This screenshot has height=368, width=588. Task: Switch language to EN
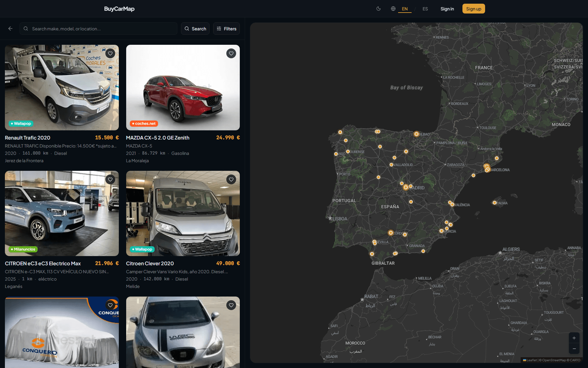405,9
